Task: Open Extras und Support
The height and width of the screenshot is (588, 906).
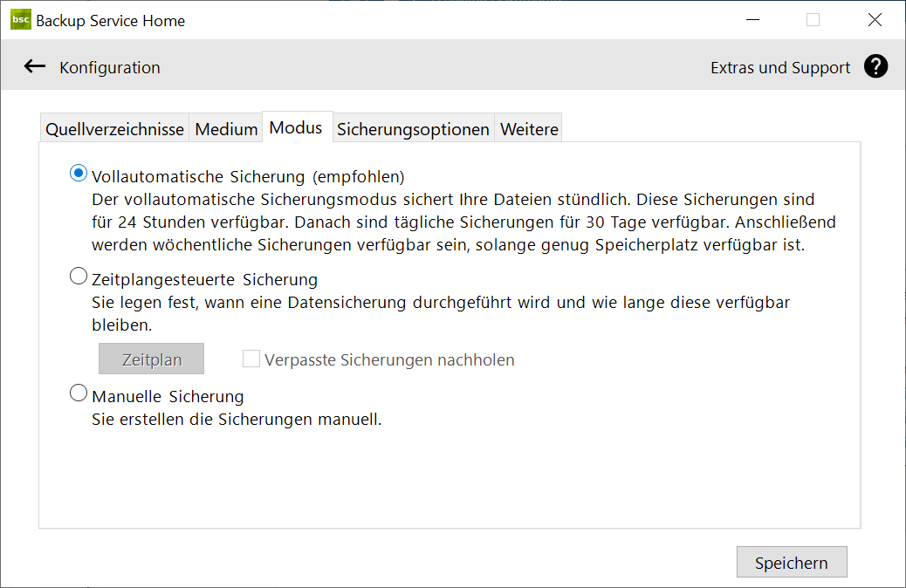Action: [x=779, y=67]
